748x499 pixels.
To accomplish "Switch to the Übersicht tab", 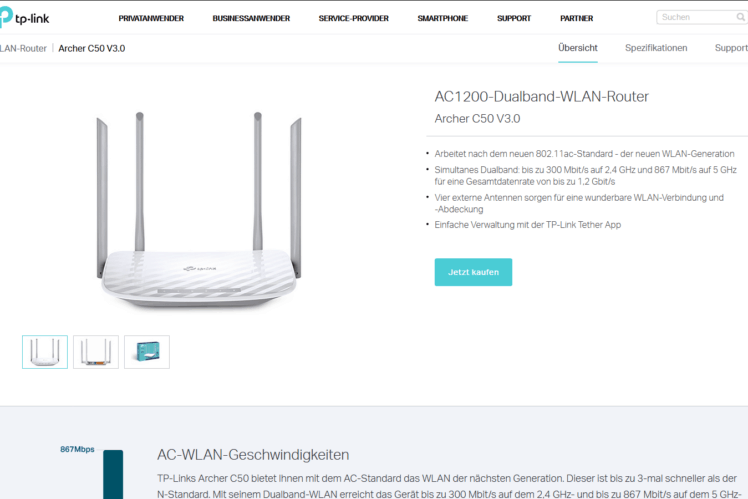I will click(x=578, y=48).
